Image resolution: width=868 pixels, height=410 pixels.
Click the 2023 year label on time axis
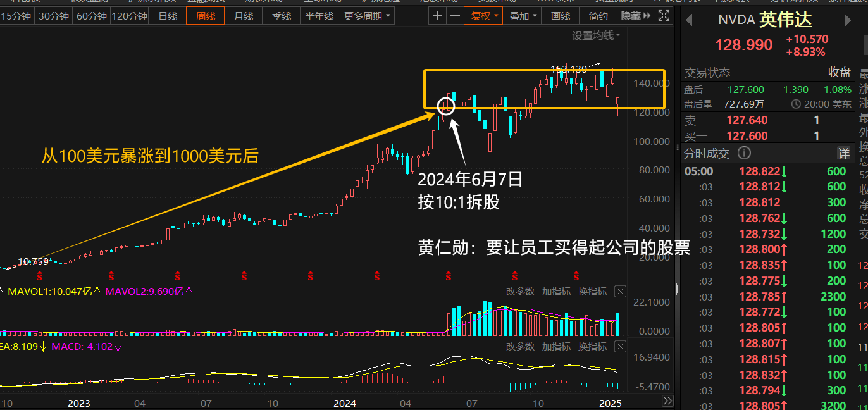pyautogui.click(x=78, y=402)
